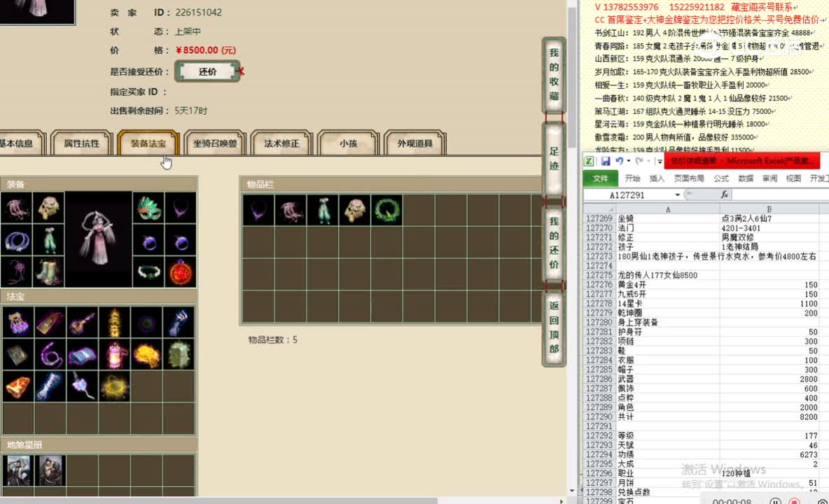Image resolution: width=829 pixels, height=504 pixels.
Task: Switch to the 开始 ribbon tab in Excel
Action: pyautogui.click(x=632, y=178)
